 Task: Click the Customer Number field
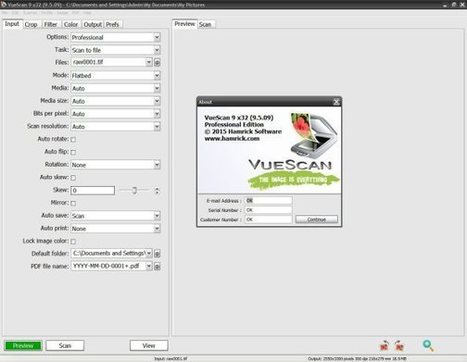[x=268, y=219]
